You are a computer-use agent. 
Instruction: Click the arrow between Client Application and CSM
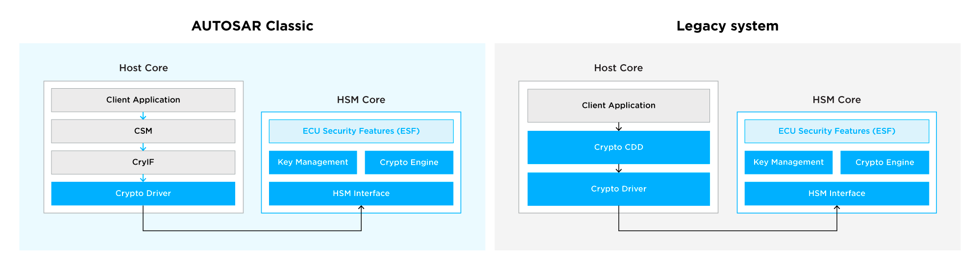pos(143,116)
